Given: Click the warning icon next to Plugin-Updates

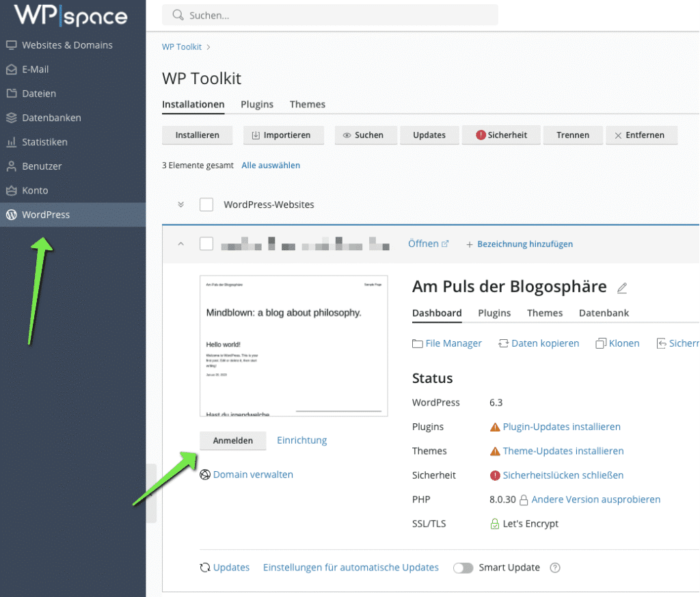Looking at the screenshot, I should tap(495, 427).
